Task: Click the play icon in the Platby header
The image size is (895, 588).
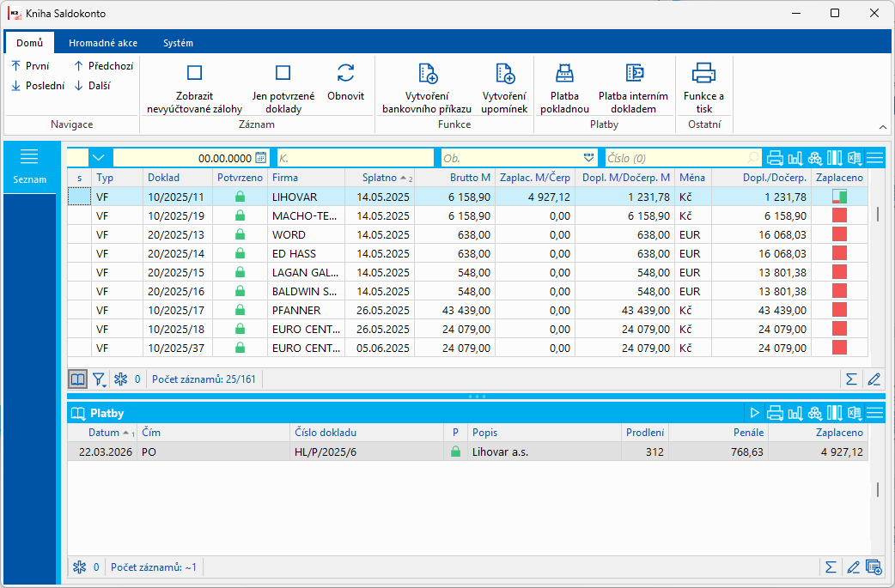Action: (x=755, y=413)
